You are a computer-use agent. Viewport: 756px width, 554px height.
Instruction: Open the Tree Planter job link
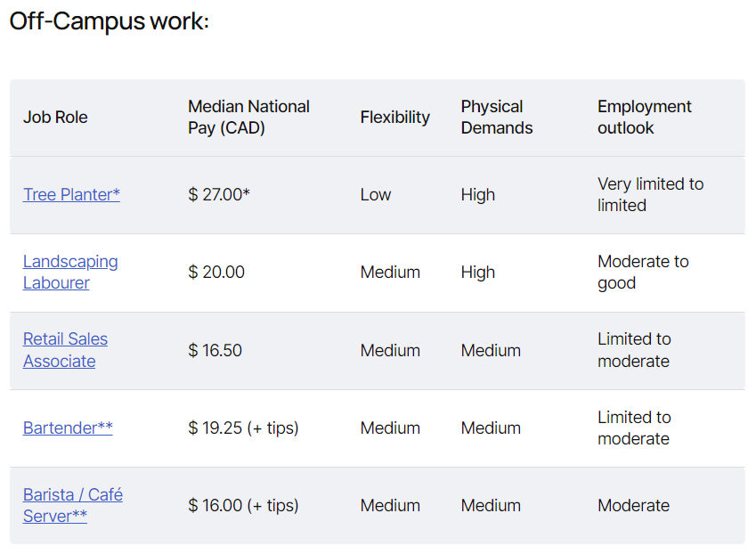71,194
